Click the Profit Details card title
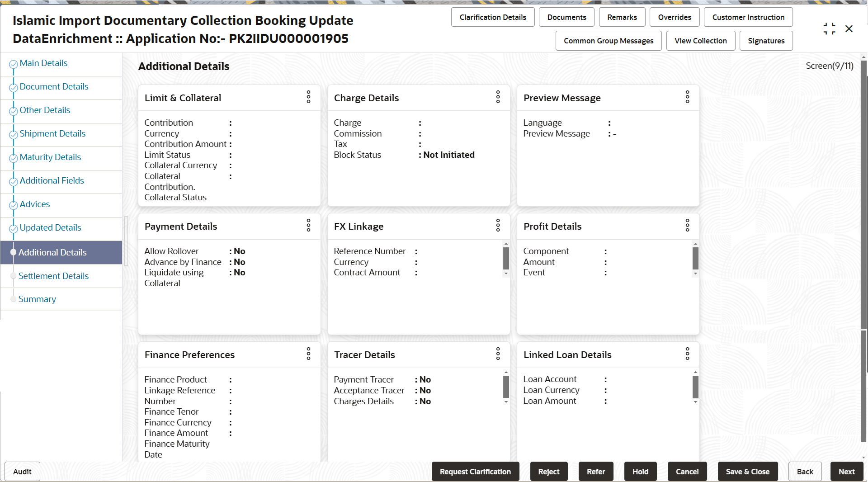 click(552, 227)
